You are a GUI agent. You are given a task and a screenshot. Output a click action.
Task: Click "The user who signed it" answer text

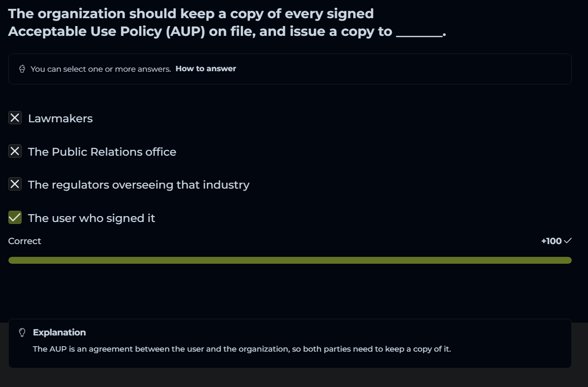coord(91,219)
